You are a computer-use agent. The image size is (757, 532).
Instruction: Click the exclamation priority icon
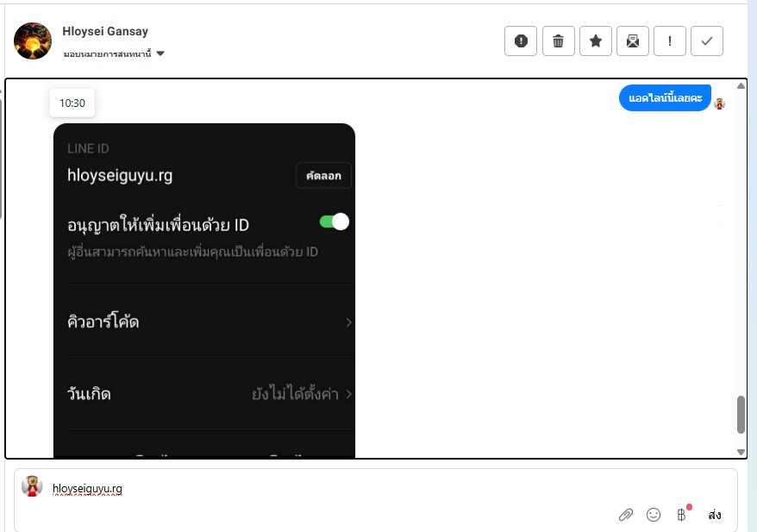click(670, 41)
